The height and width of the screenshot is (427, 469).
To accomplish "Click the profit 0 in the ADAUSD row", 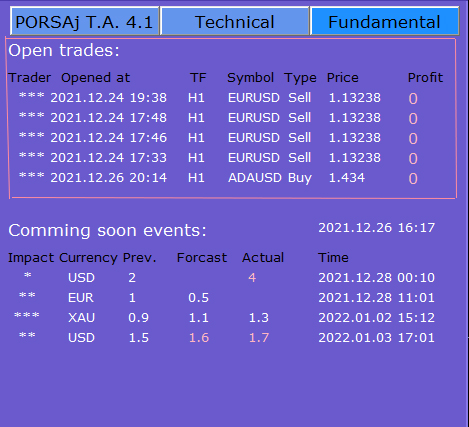I will tap(413, 179).
